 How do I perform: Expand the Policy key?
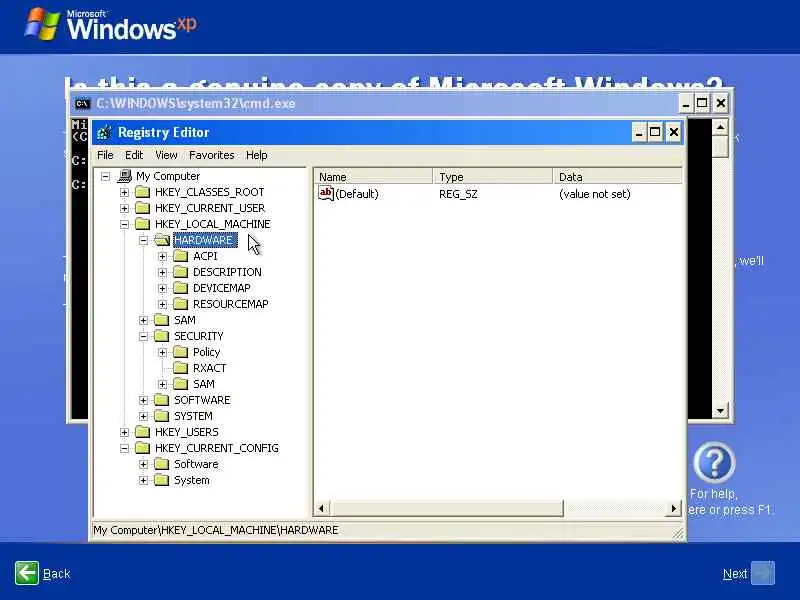point(162,353)
